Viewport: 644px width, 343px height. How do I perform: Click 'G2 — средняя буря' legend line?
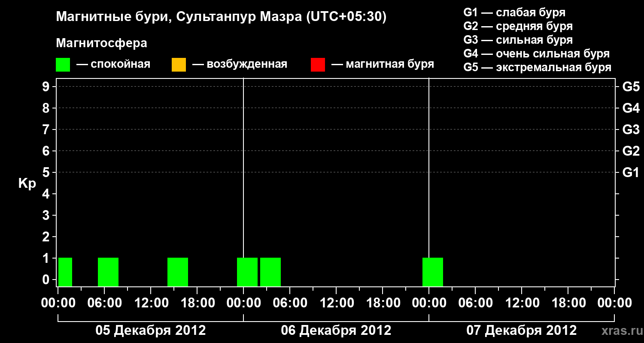[x=518, y=27]
